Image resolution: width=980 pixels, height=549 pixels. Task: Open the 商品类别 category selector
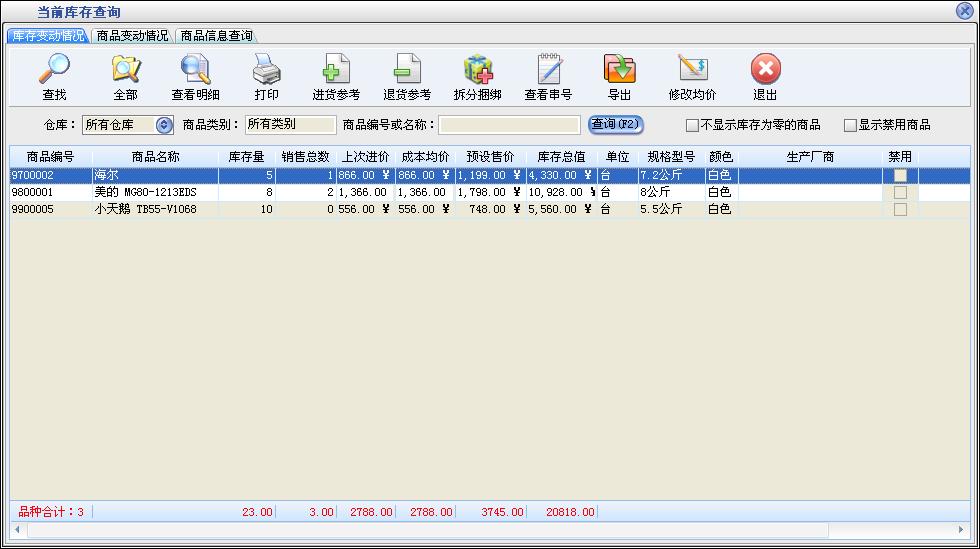coord(290,125)
